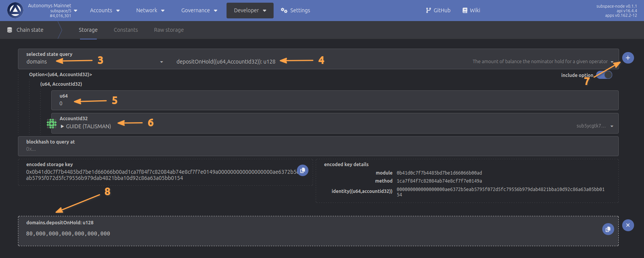Click the Autonomys network logo
The height and width of the screenshot is (258, 644).
point(15,10)
